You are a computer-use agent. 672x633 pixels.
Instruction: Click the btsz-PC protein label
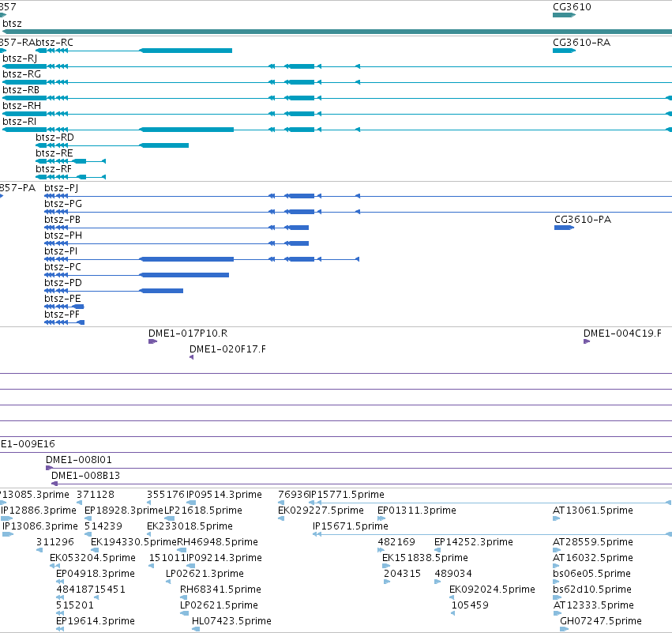pos(62,267)
